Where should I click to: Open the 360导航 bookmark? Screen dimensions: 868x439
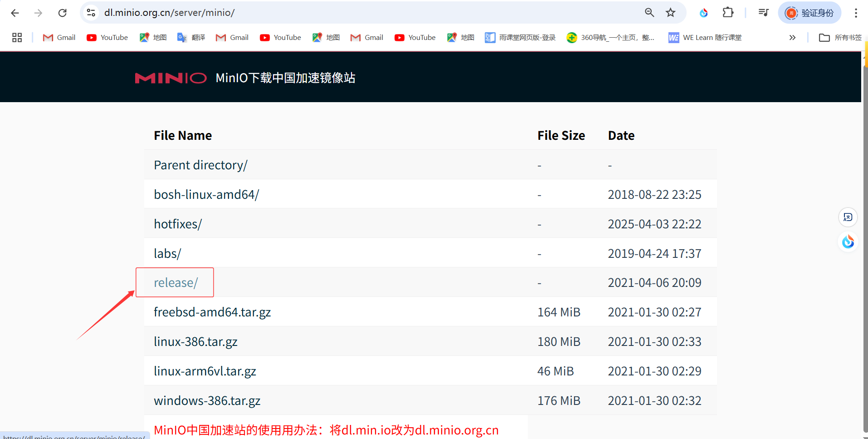[x=610, y=38]
